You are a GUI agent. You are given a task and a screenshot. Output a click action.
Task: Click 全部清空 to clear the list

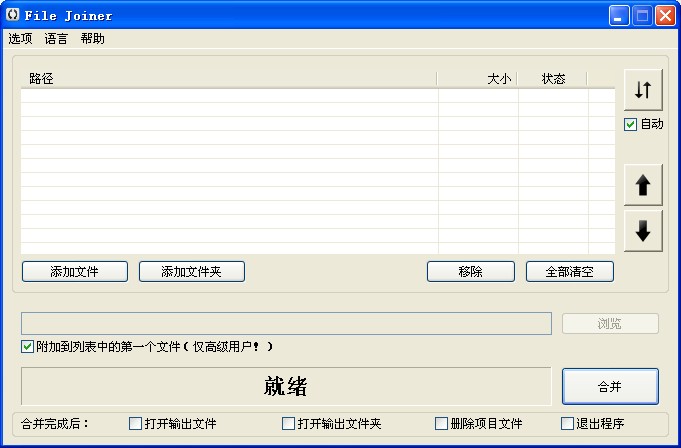tap(570, 271)
